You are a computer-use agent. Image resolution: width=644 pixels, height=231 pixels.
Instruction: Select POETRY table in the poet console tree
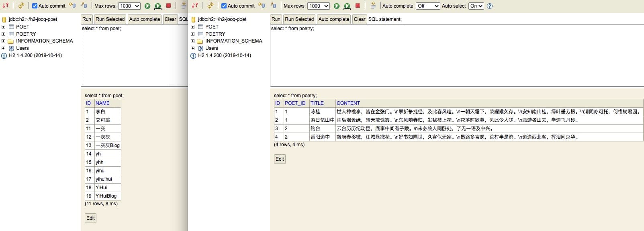[26, 34]
